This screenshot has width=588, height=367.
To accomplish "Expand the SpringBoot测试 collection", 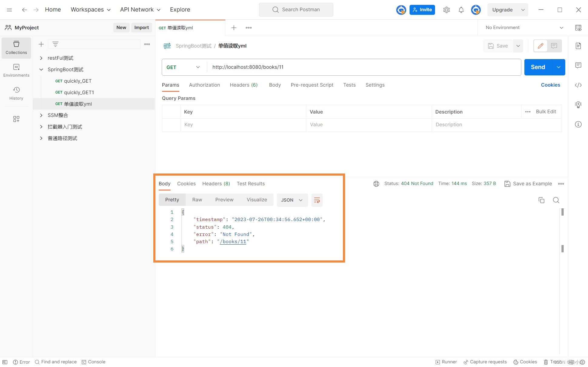I will click(x=41, y=69).
